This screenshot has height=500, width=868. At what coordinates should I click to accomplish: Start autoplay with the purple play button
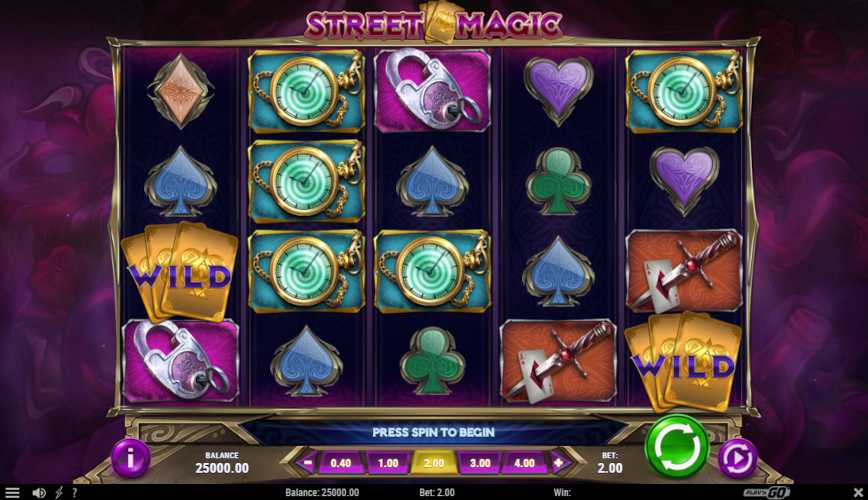click(x=738, y=458)
